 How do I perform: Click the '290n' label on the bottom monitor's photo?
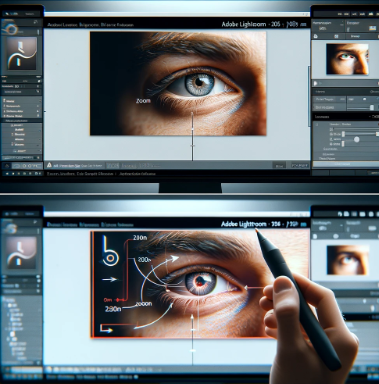click(113, 309)
